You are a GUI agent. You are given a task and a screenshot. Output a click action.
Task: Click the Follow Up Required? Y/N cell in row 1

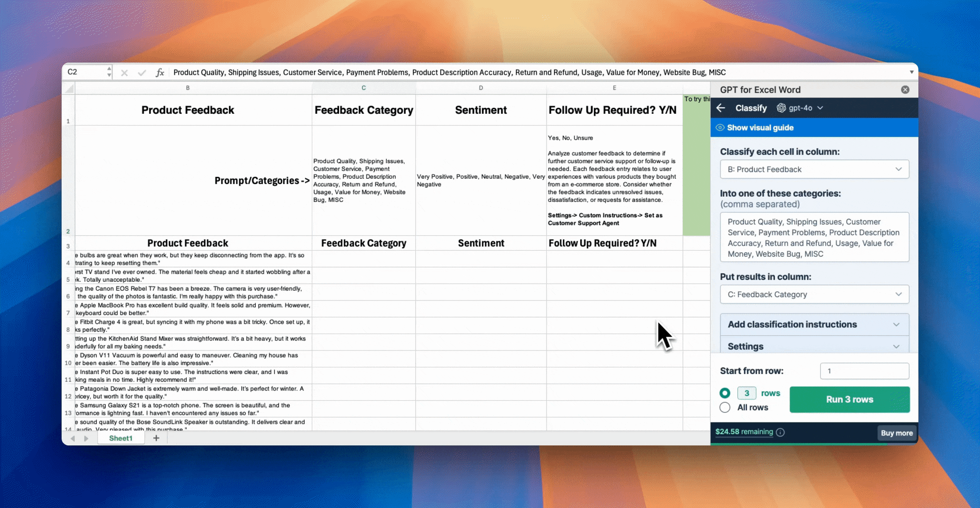click(614, 110)
